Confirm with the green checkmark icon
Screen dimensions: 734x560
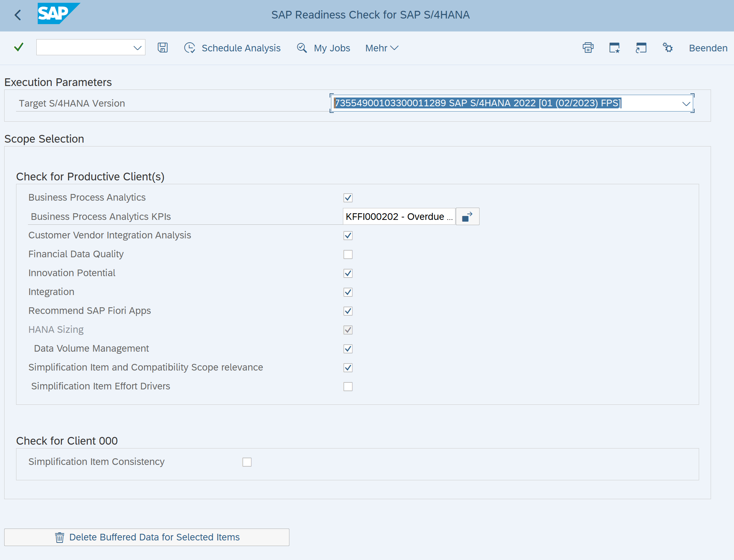coord(19,47)
